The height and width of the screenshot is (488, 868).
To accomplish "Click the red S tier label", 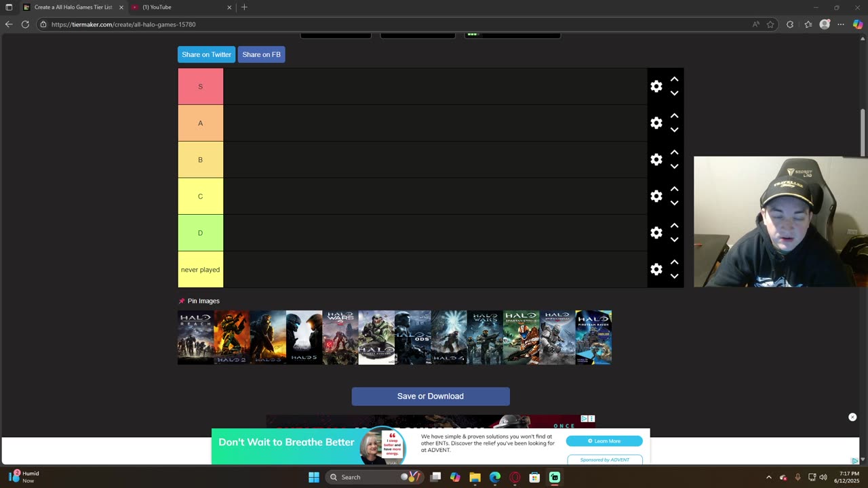I will (200, 87).
